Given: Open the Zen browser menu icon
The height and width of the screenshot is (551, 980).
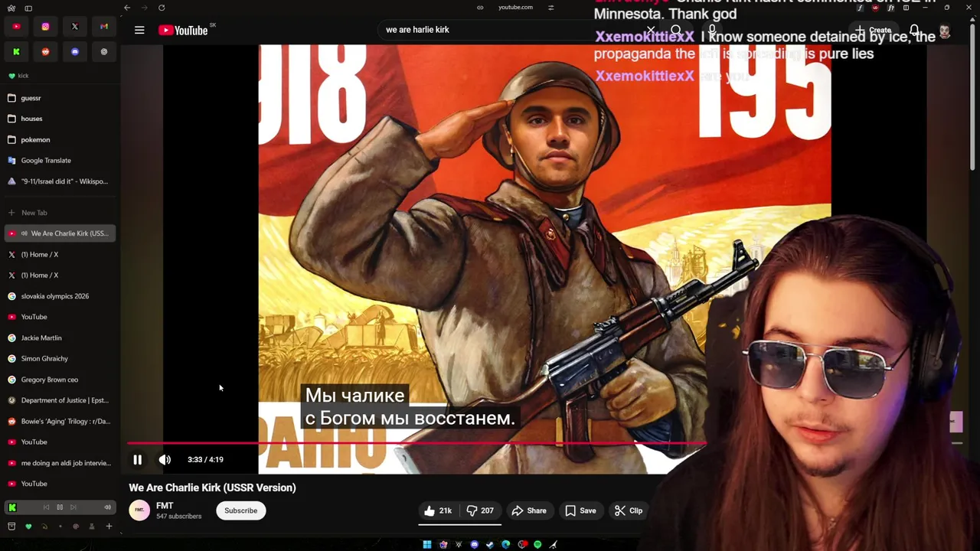Looking at the screenshot, I should (x=11, y=8).
